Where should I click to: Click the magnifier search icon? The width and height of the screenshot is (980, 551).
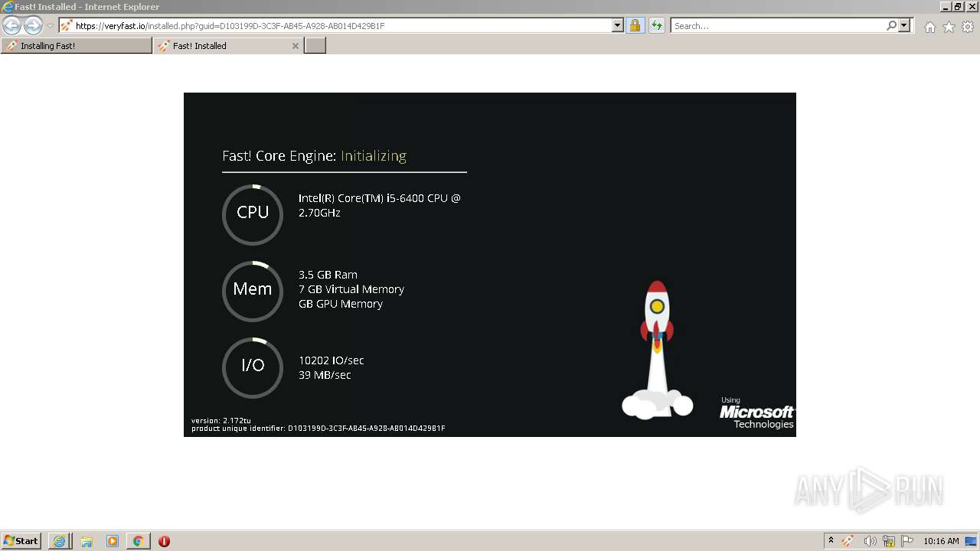coord(891,26)
